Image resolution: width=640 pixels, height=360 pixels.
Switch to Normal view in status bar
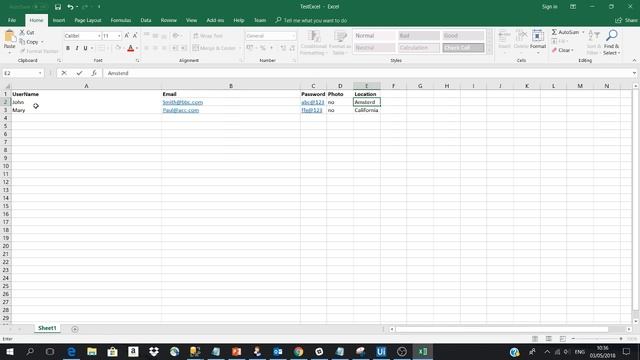point(535,339)
